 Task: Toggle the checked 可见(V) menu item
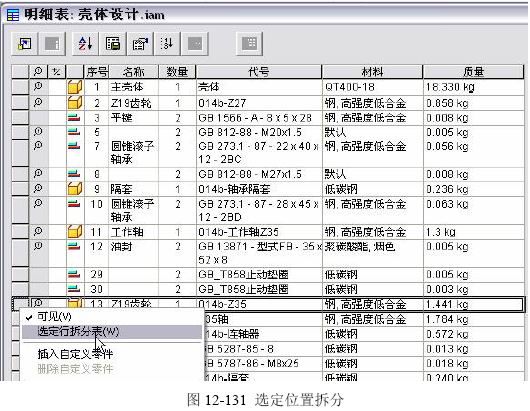112,317
